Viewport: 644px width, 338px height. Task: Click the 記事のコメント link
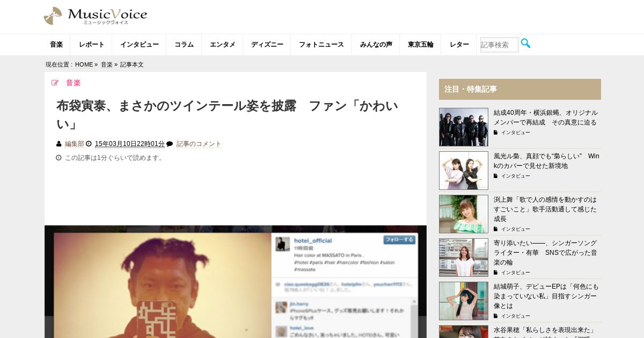(199, 144)
